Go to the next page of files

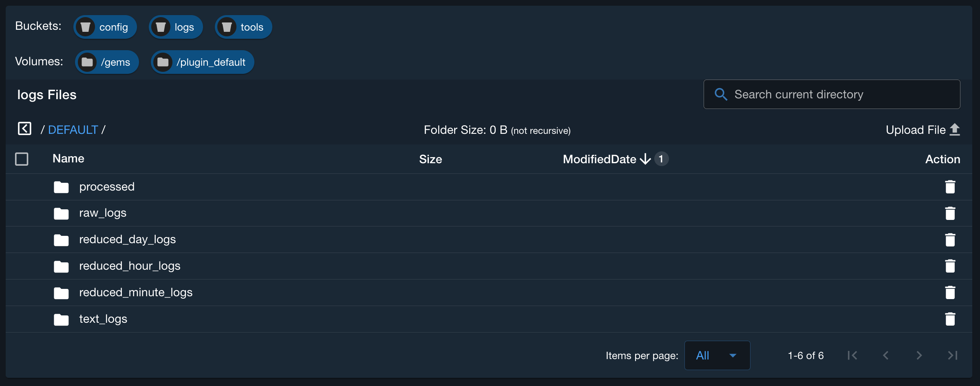coord(919,355)
